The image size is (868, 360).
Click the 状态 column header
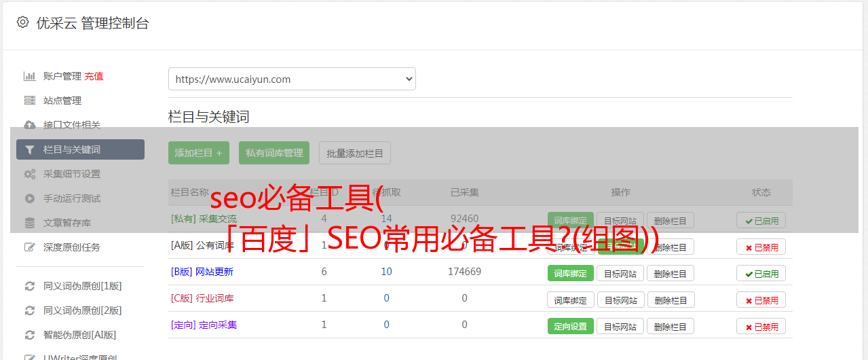pyautogui.click(x=761, y=192)
